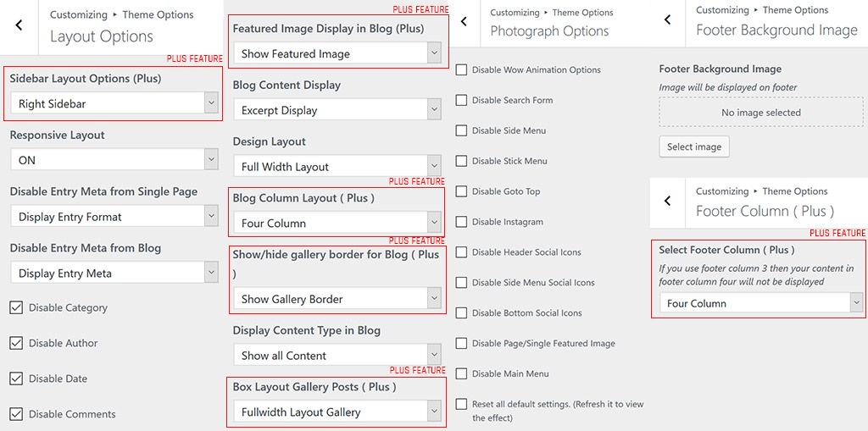Click back arrow beside Footer Background Image
Image resolution: width=868 pixels, height=431 pixels.
pos(668,19)
